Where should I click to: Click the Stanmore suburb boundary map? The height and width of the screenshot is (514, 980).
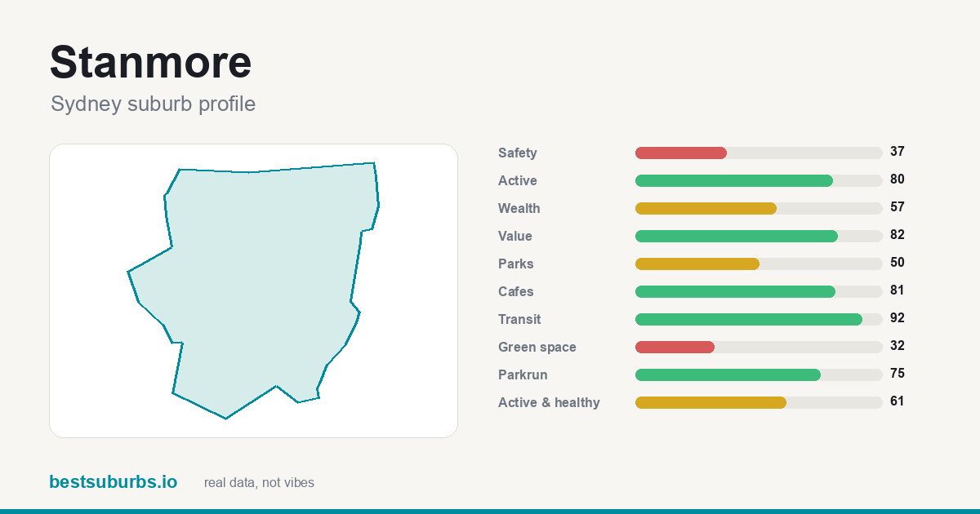pyautogui.click(x=253, y=290)
